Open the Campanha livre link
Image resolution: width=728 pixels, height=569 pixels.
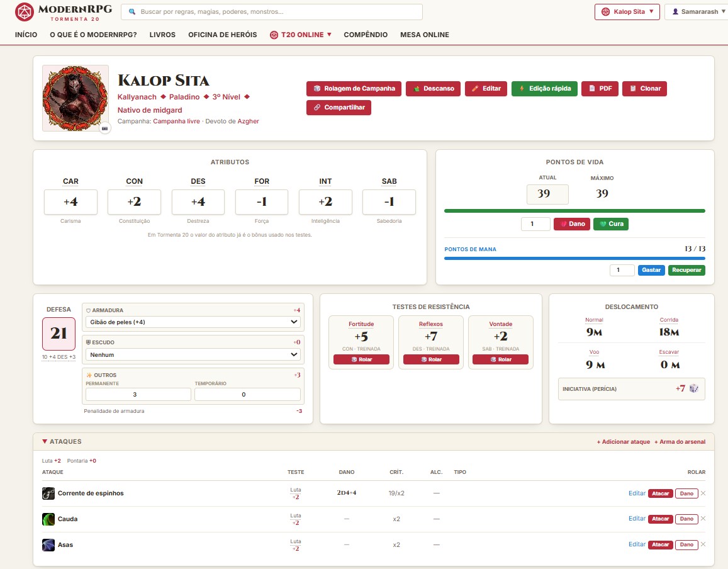pyautogui.click(x=176, y=121)
